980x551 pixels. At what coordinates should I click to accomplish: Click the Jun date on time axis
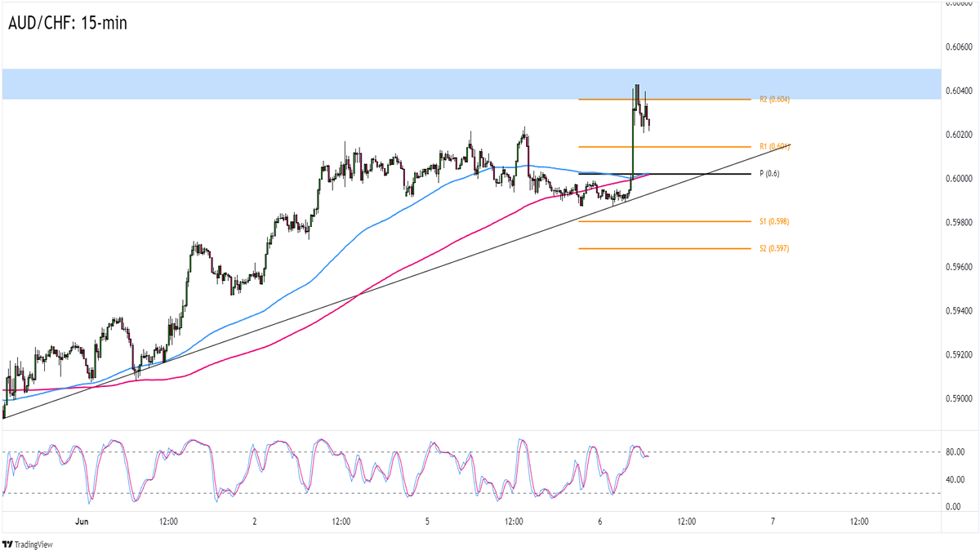(82, 522)
